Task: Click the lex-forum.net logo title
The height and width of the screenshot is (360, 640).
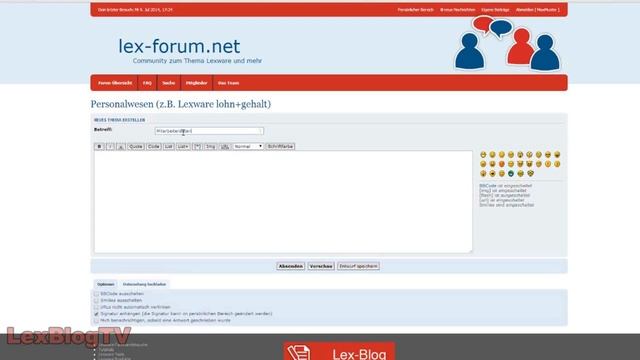Action: [179, 46]
